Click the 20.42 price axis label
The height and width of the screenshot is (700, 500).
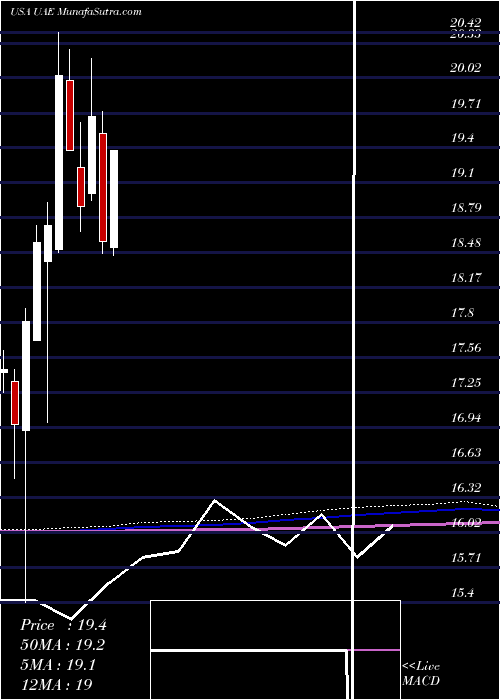pos(466,24)
